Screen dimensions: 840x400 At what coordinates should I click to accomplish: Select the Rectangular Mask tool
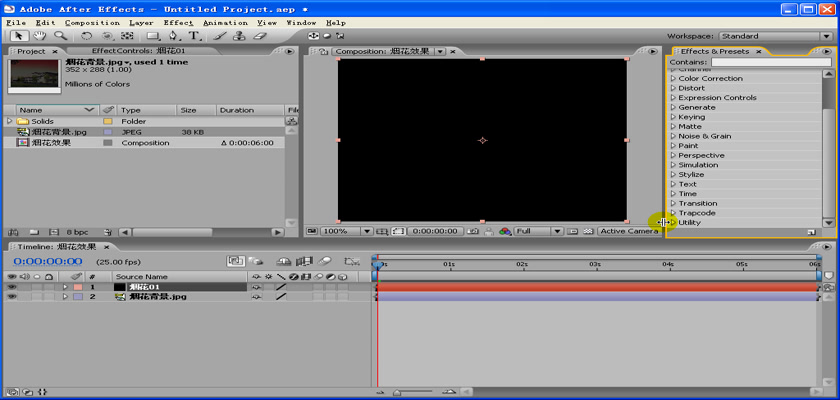tap(153, 36)
